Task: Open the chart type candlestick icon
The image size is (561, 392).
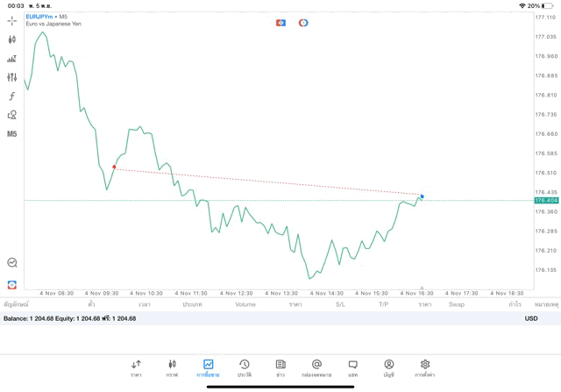Action: 12,39
